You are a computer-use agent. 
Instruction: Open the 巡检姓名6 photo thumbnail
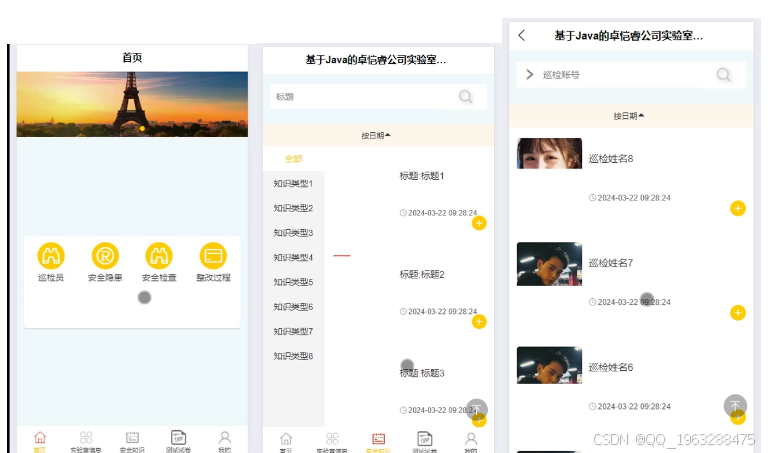pos(549,365)
